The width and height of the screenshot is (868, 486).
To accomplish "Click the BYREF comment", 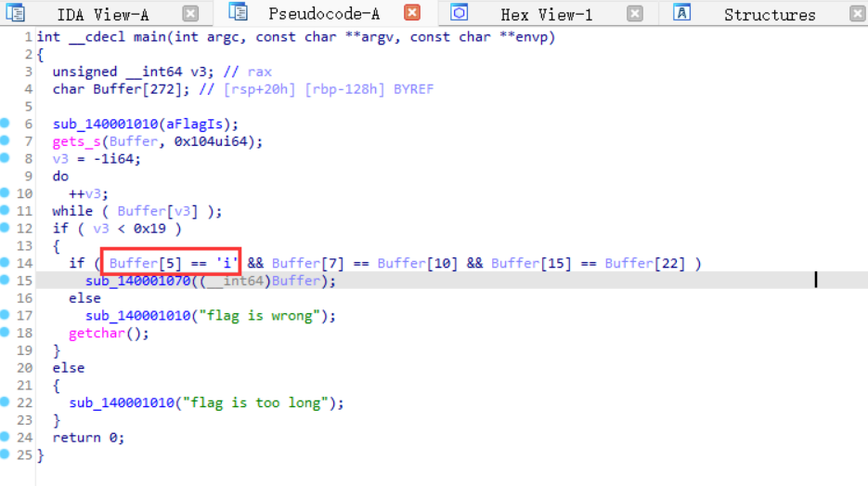I will pos(413,89).
